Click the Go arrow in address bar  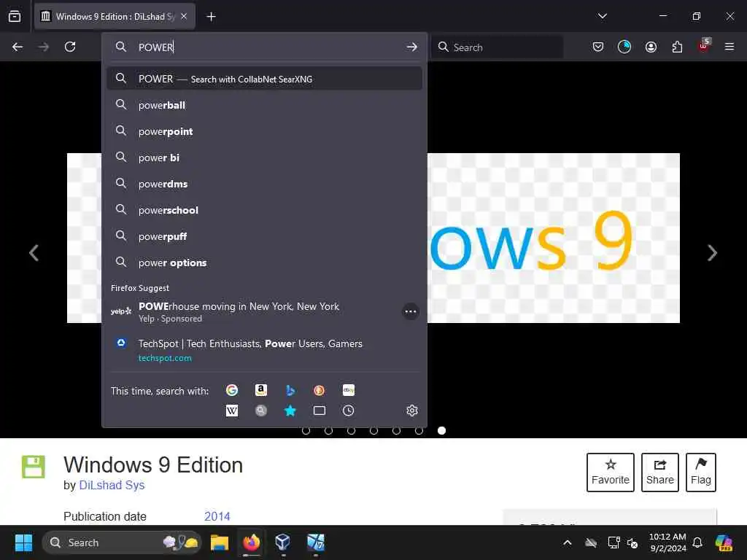click(412, 47)
